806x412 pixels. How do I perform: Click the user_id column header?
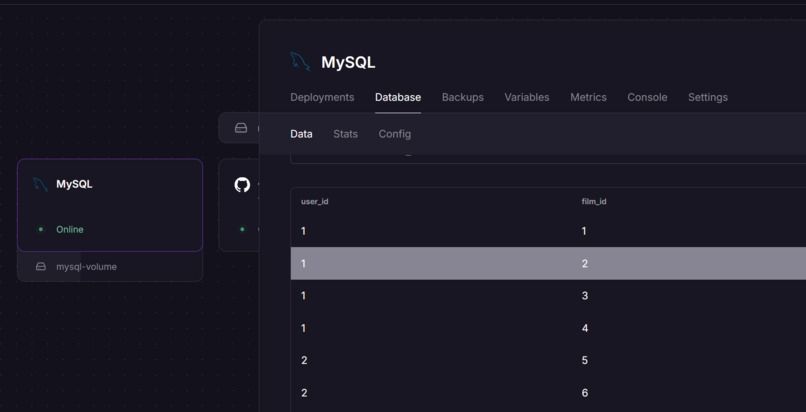(315, 201)
